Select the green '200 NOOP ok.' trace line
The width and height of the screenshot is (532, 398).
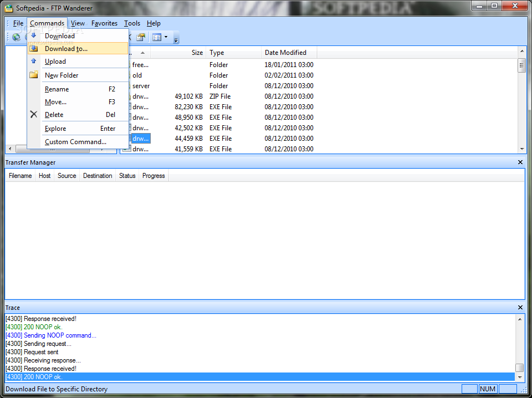pos(260,327)
